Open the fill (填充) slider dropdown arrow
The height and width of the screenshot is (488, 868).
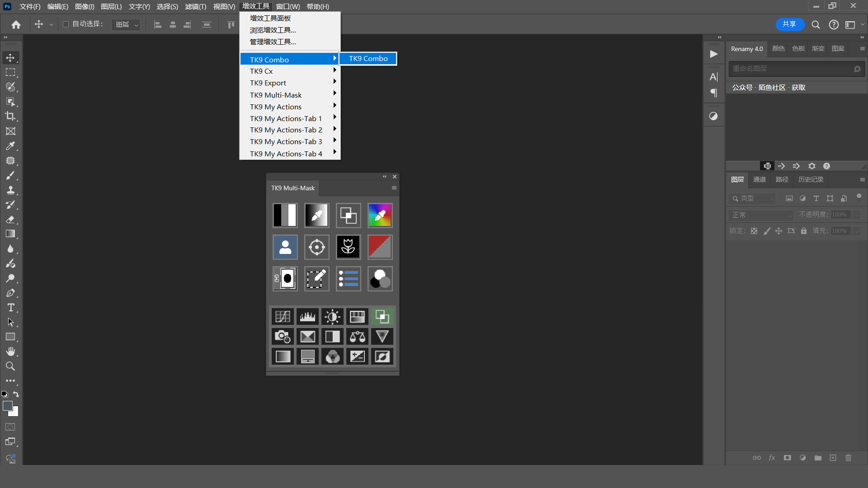(857, 231)
